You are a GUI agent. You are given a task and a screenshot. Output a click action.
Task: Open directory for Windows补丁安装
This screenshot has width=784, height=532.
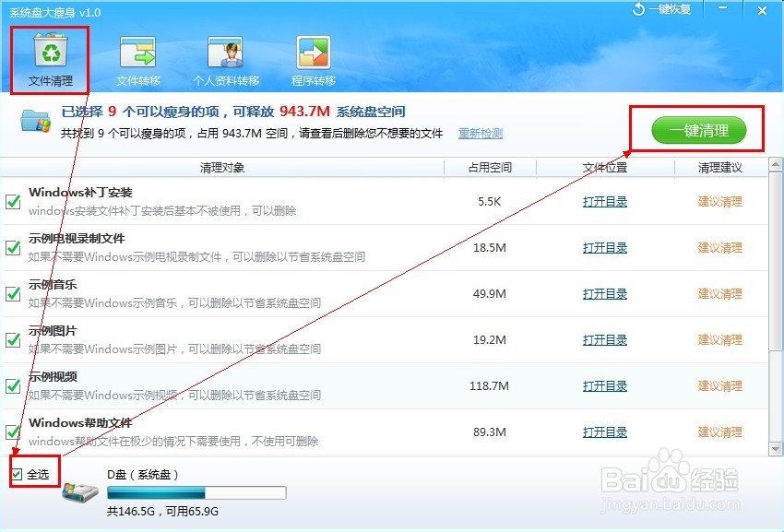click(x=605, y=202)
